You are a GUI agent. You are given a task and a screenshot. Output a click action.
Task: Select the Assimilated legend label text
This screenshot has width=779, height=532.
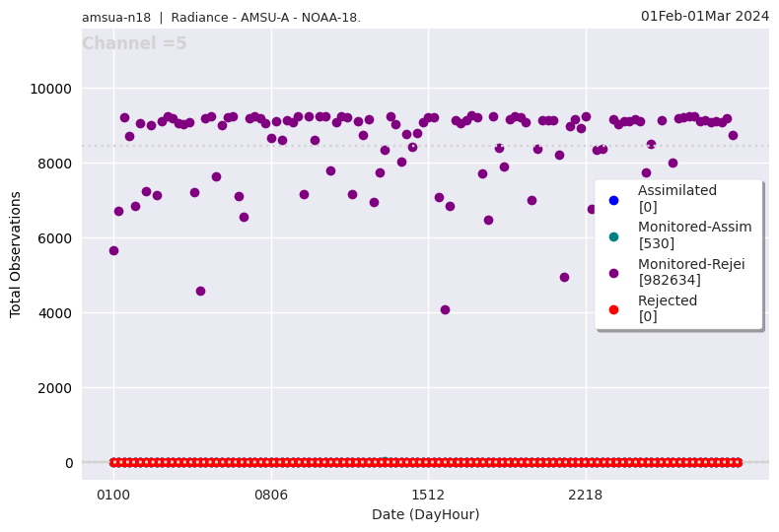tap(676, 191)
